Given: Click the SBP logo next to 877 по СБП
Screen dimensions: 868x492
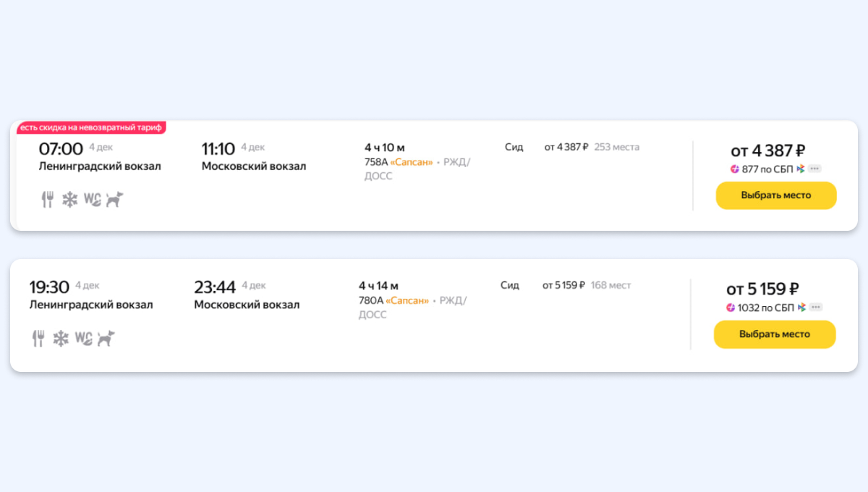Looking at the screenshot, I should coord(801,169).
